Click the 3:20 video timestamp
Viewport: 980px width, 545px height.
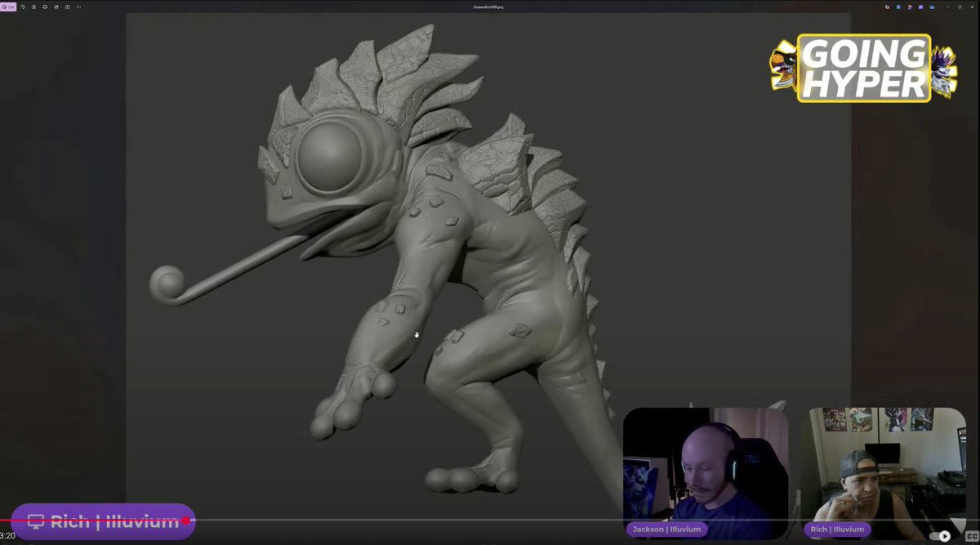(x=7, y=536)
